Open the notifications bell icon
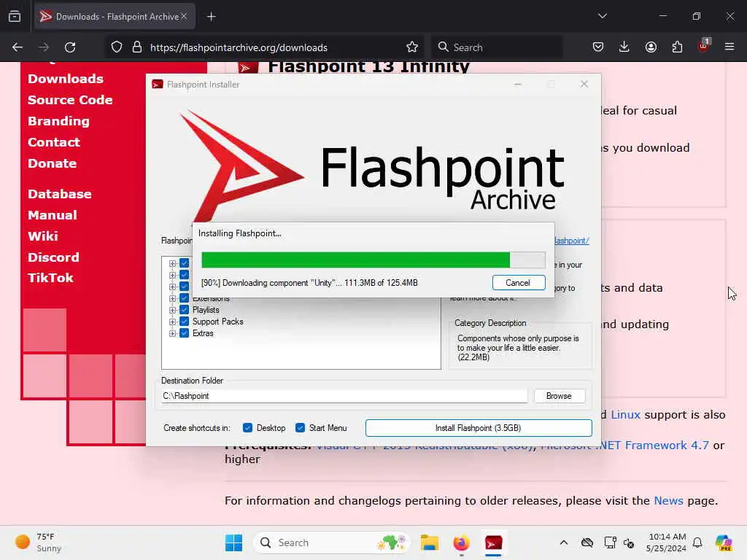Image resolution: width=747 pixels, height=560 pixels. [x=697, y=542]
